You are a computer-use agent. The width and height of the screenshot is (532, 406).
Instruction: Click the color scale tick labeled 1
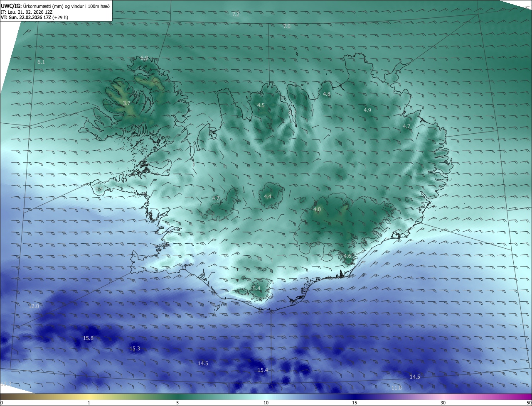point(89,403)
